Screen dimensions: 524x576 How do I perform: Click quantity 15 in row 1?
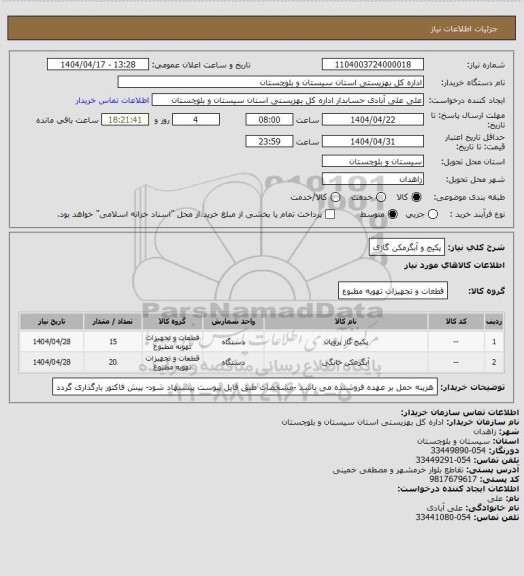113,342
